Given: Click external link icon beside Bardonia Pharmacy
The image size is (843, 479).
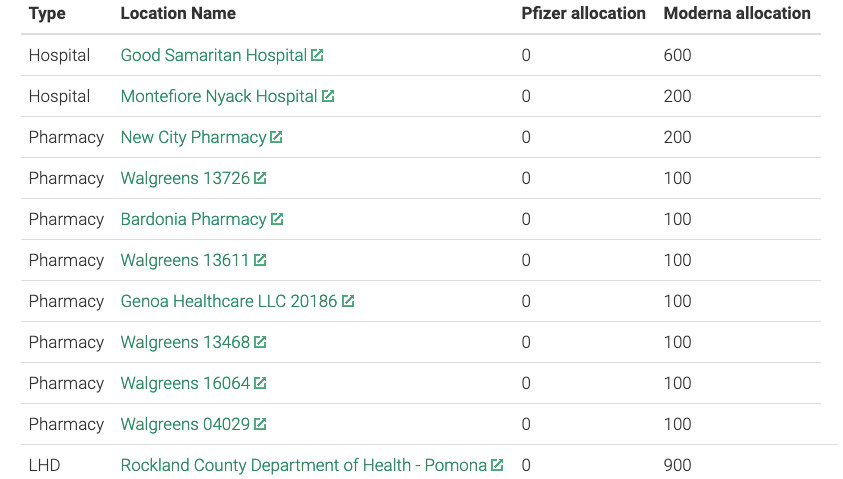Looking at the screenshot, I should 277,220.
